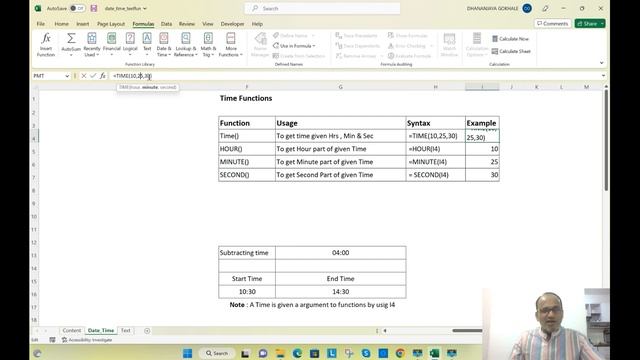Screen dimensions: 640x360
Task: Switch to the Data tab
Action: [x=166, y=24]
